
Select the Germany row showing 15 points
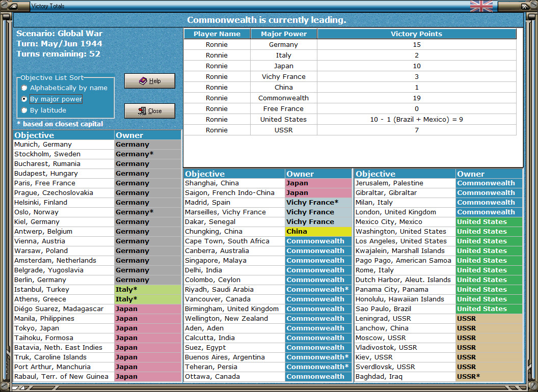pos(350,45)
